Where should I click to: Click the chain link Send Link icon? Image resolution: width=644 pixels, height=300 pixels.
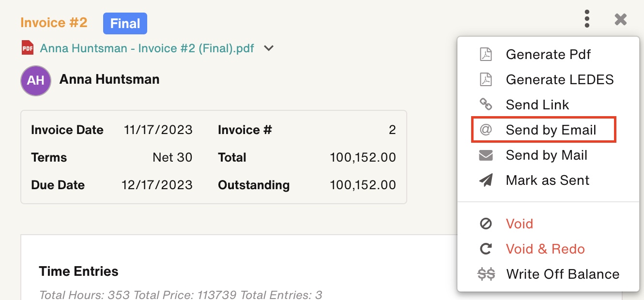click(x=486, y=105)
